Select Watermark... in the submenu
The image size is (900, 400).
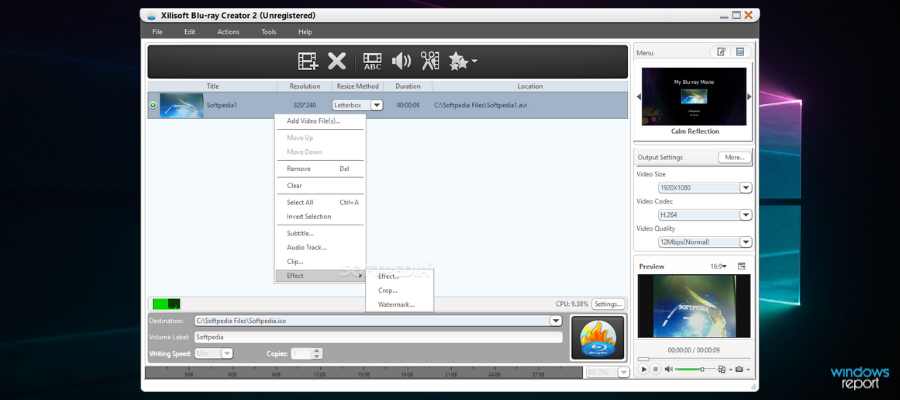(x=399, y=305)
